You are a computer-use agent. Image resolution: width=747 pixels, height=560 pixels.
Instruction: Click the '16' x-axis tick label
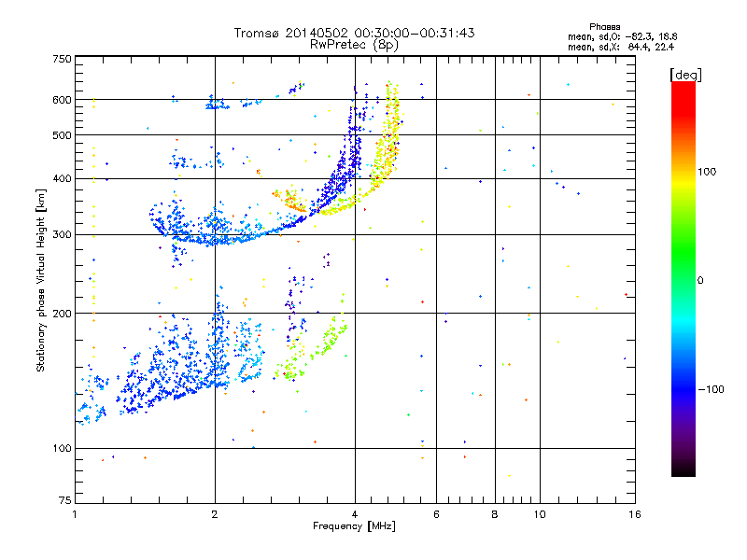click(x=635, y=514)
